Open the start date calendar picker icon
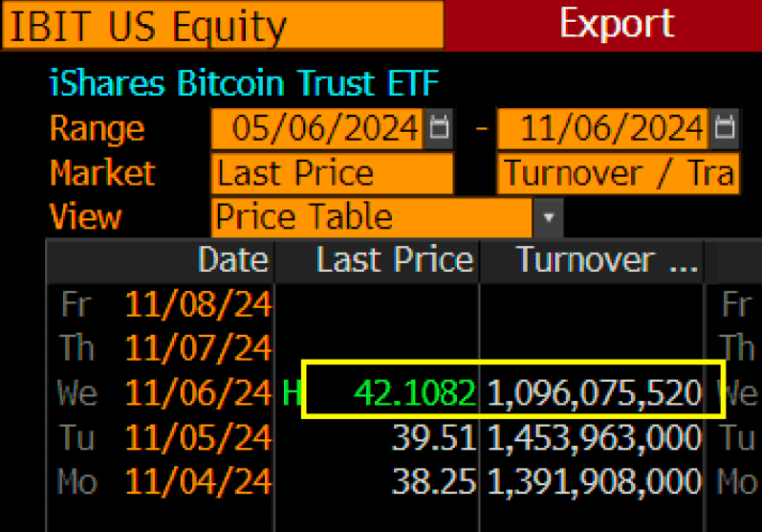This screenshot has width=762, height=532. (x=440, y=128)
